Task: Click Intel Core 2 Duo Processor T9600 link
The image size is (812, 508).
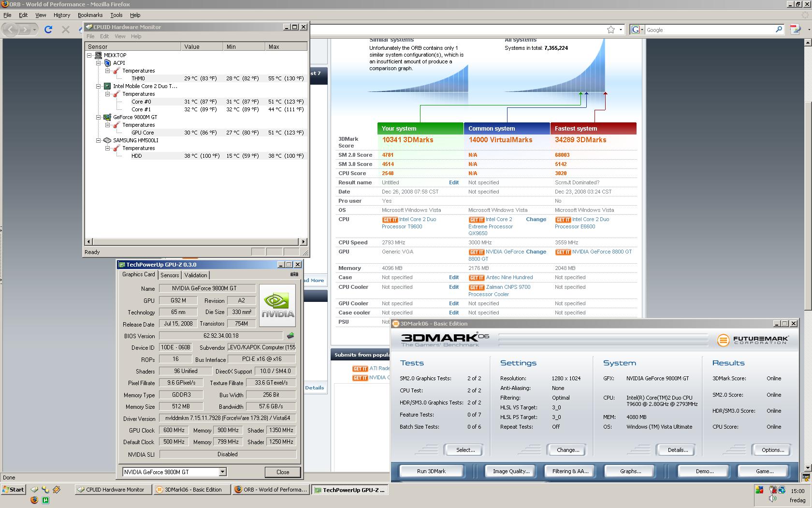Action: (x=409, y=223)
